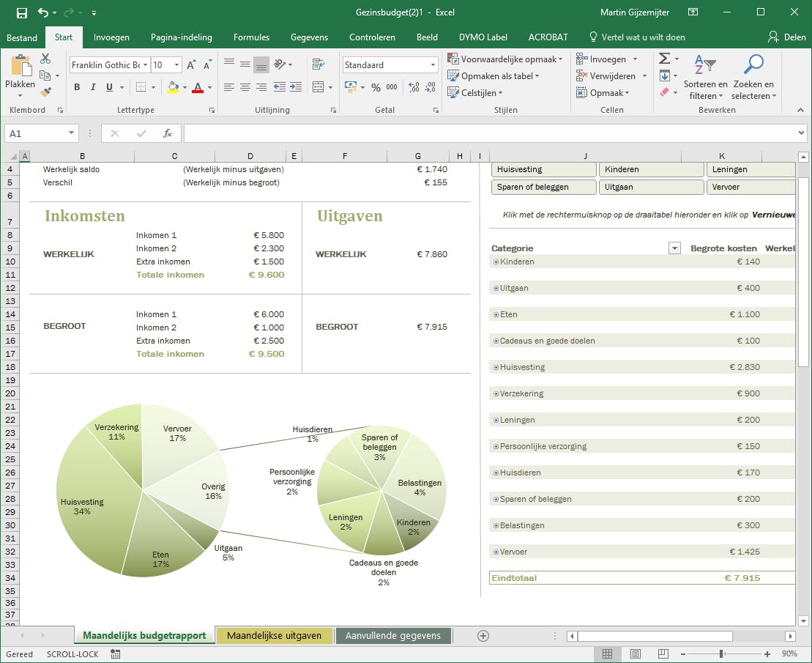Click the Voorwaardelijke opmaak button

pos(505,59)
